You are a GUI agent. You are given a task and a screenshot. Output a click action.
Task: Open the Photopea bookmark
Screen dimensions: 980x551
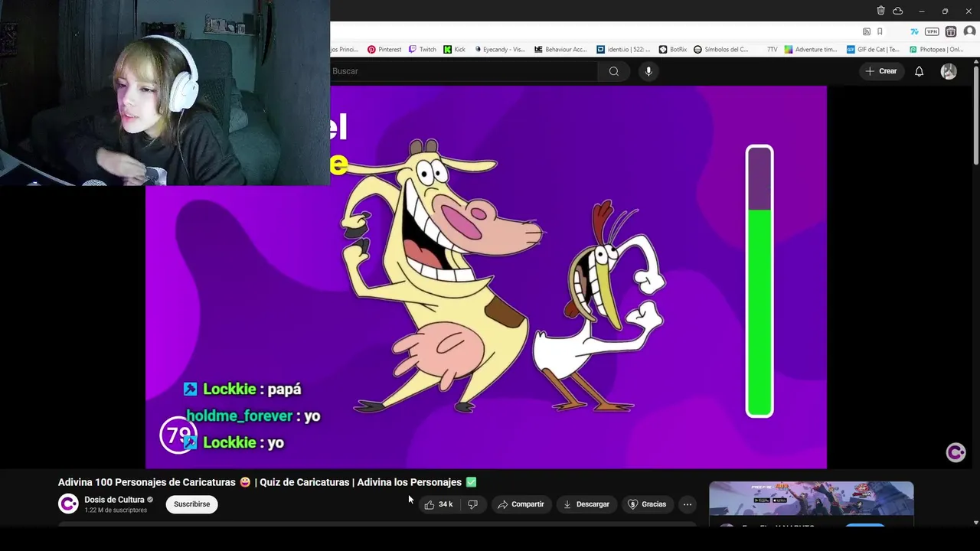pos(936,49)
